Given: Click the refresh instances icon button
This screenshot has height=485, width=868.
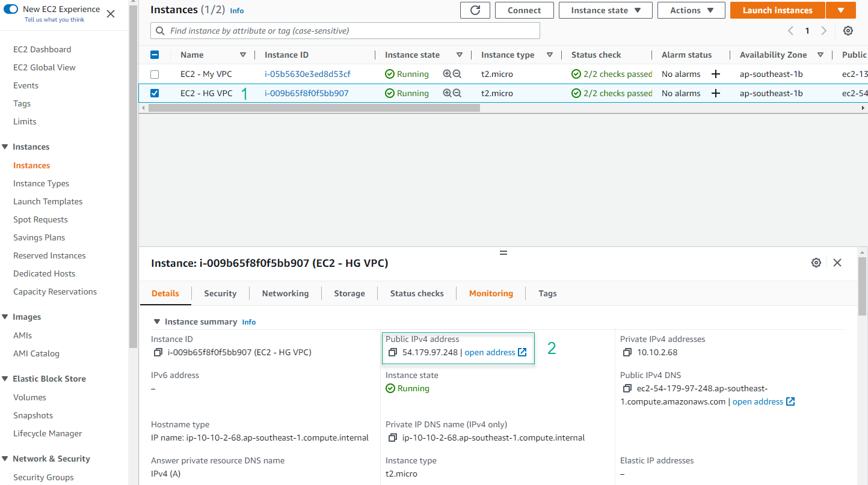Looking at the screenshot, I should (x=475, y=10).
